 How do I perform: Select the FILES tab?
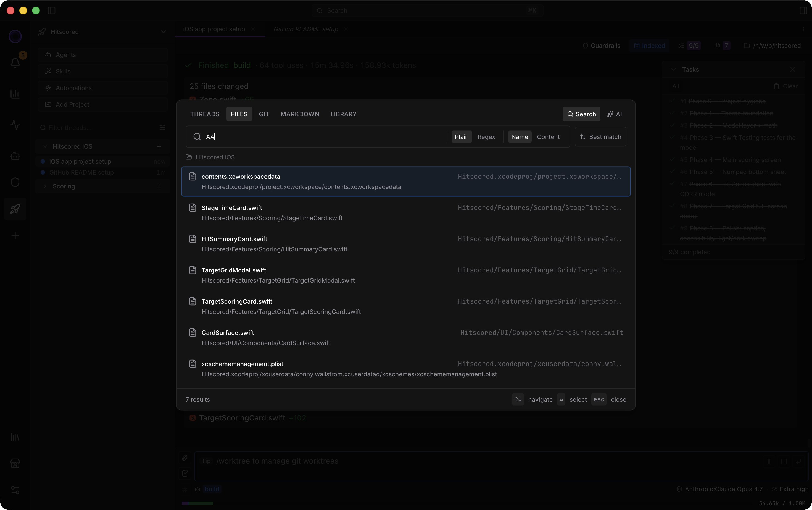click(x=239, y=114)
